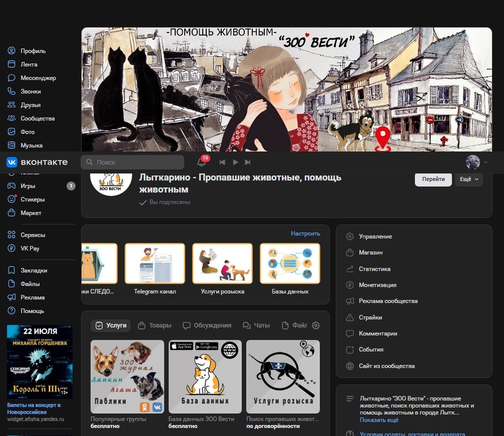Screen dimensions: 504x436
Task: Open notifications bell with 19 badge
Action: 202,162
